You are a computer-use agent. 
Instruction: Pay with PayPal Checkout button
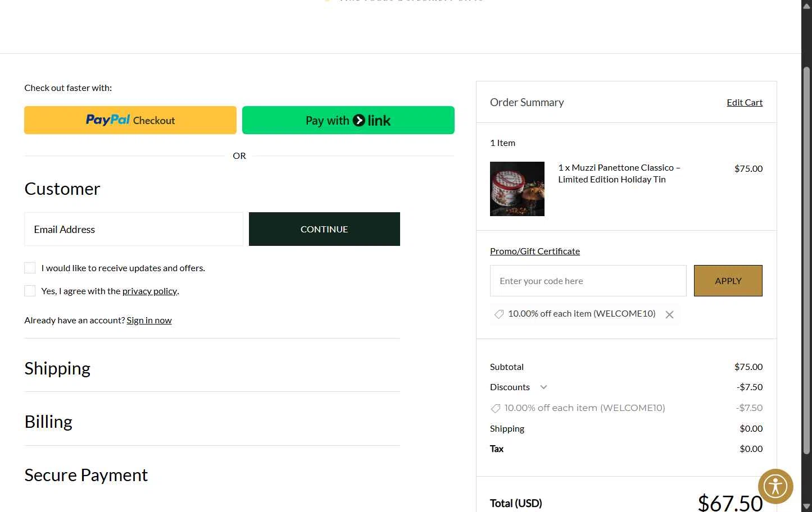click(130, 120)
